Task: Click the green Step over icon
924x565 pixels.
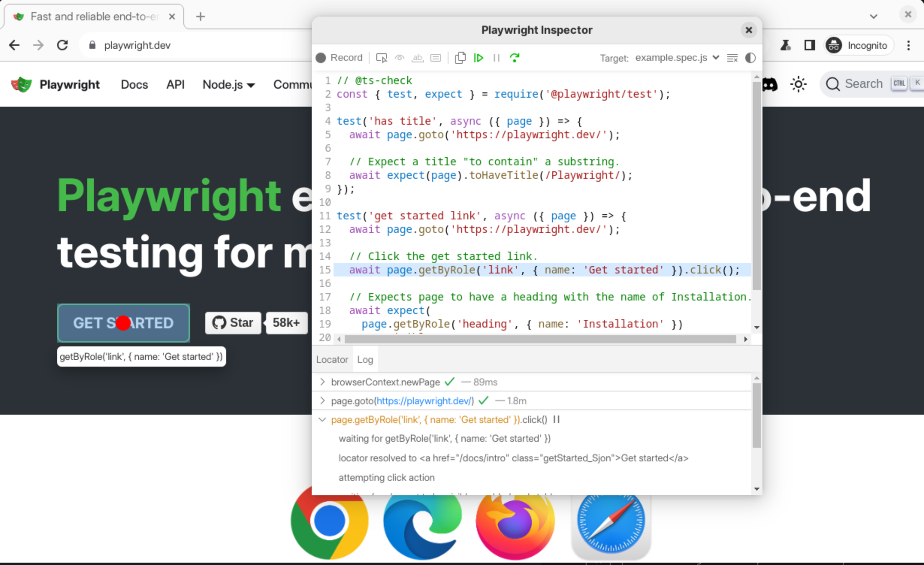Action: (x=515, y=58)
